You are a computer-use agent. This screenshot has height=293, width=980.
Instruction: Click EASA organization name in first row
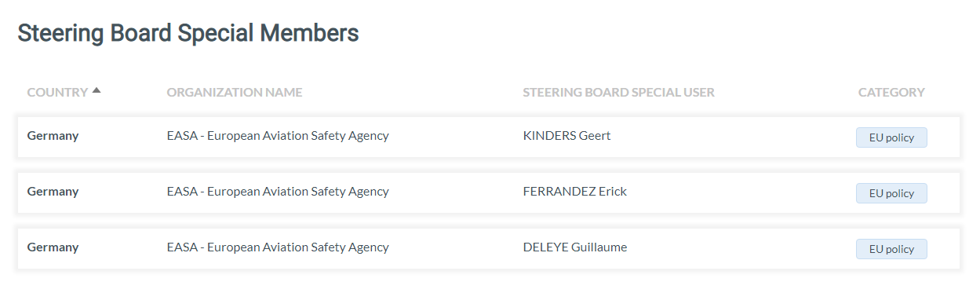click(278, 136)
